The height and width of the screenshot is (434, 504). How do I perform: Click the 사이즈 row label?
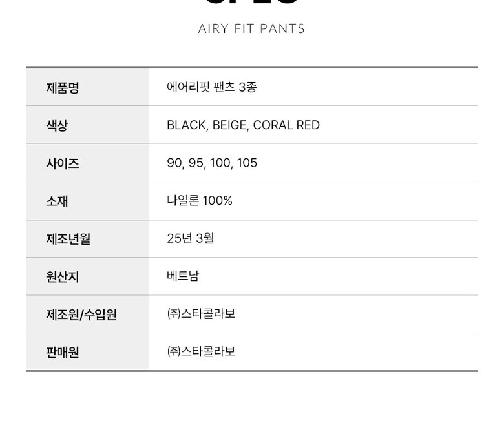click(x=62, y=163)
